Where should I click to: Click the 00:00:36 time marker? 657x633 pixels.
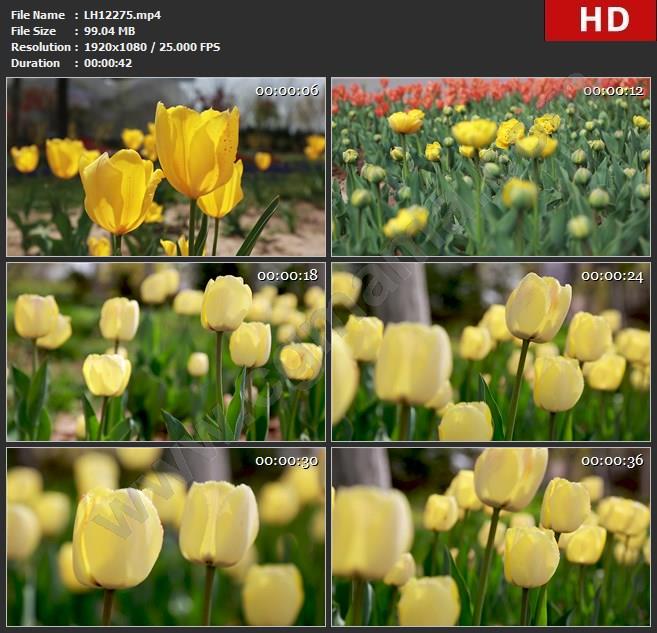(612, 461)
